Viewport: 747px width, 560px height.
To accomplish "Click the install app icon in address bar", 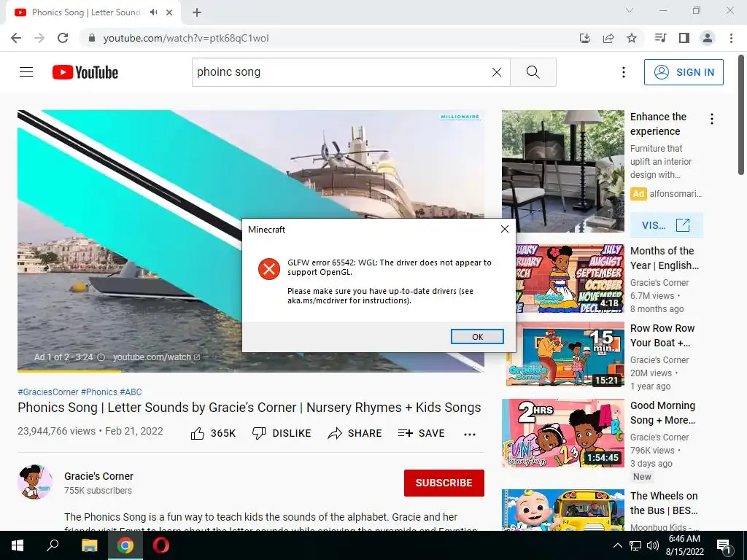I will pos(584,38).
